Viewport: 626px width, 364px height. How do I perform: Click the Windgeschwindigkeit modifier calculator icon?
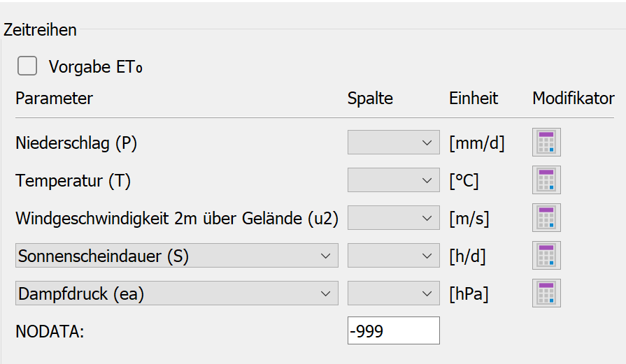click(x=546, y=218)
